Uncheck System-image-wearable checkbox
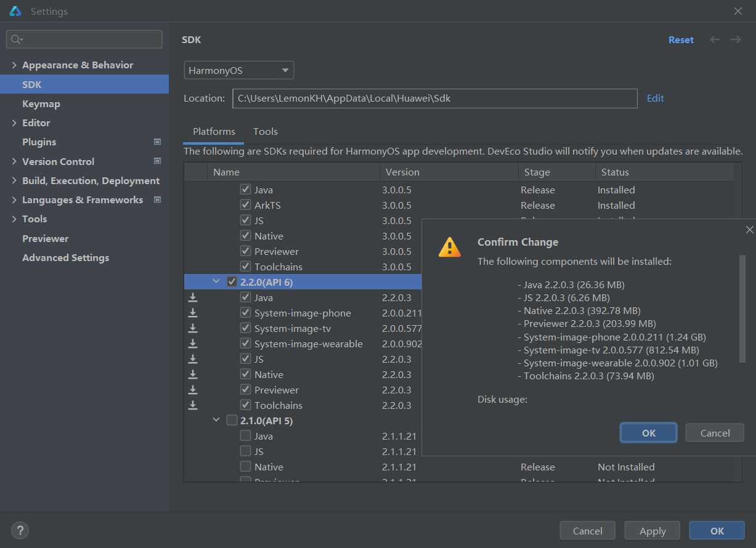756x548 pixels. coord(245,344)
